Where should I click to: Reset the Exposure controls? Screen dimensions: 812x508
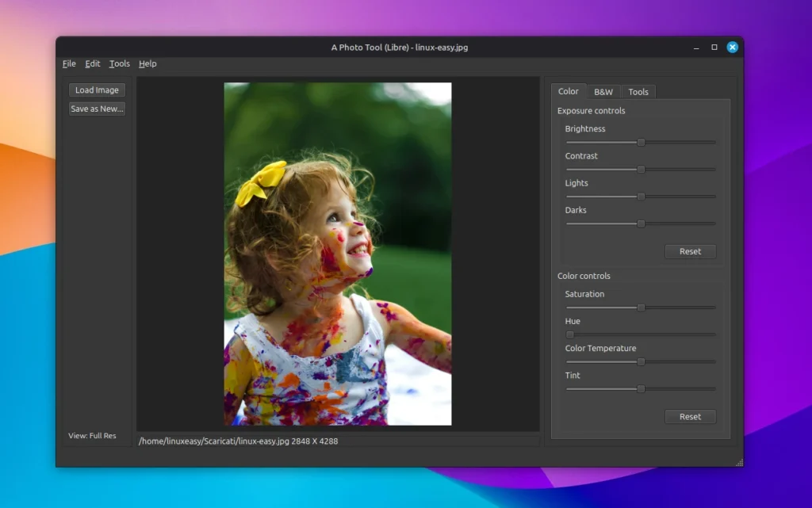tap(690, 251)
